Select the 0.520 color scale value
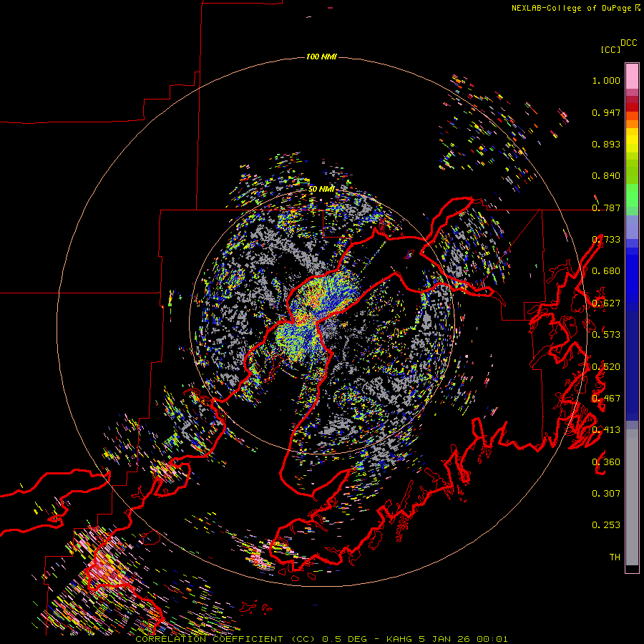 tap(606, 367)
